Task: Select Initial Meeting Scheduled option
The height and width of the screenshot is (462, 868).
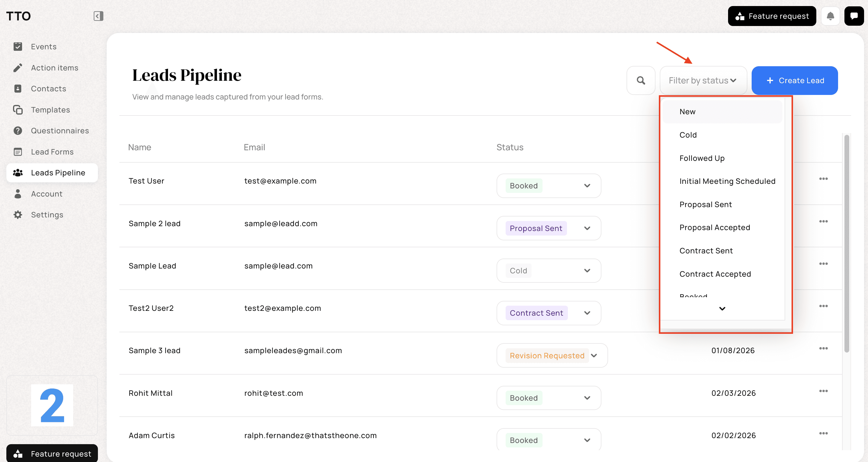Action: pos(727,181)
